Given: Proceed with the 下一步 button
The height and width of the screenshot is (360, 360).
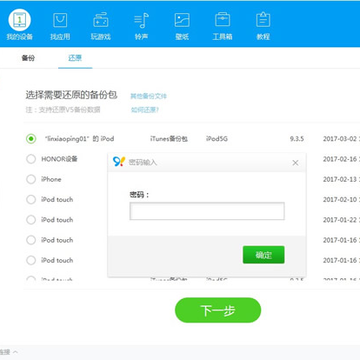Looking at the screenshot, I should tap(218, 310).
